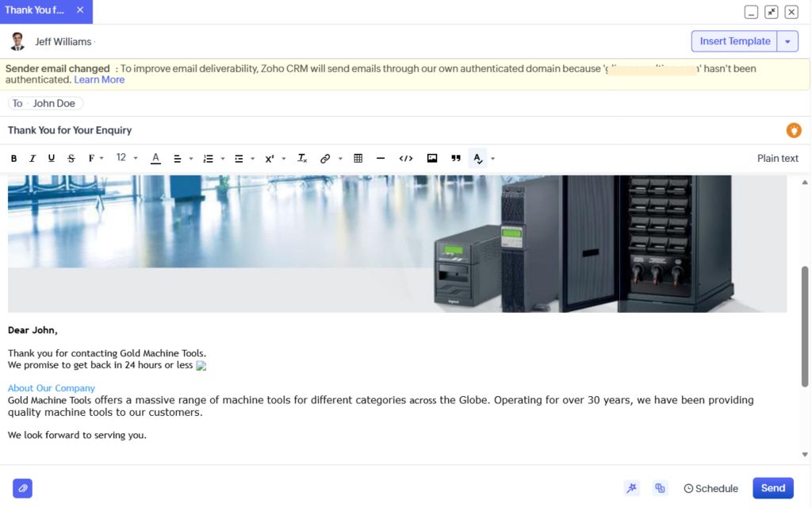
Task: Insert a horizontal line
Action: 381,159
